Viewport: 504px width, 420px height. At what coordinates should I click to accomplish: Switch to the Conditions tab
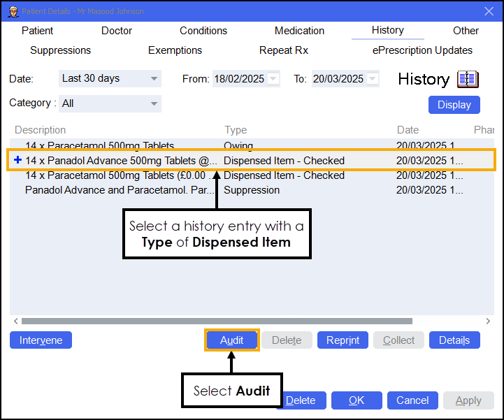pos(203,31)
